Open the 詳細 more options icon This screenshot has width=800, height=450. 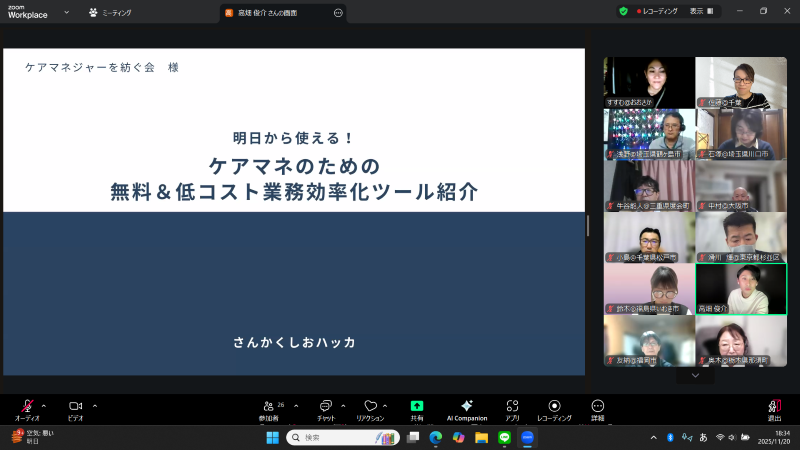[598, 407]
